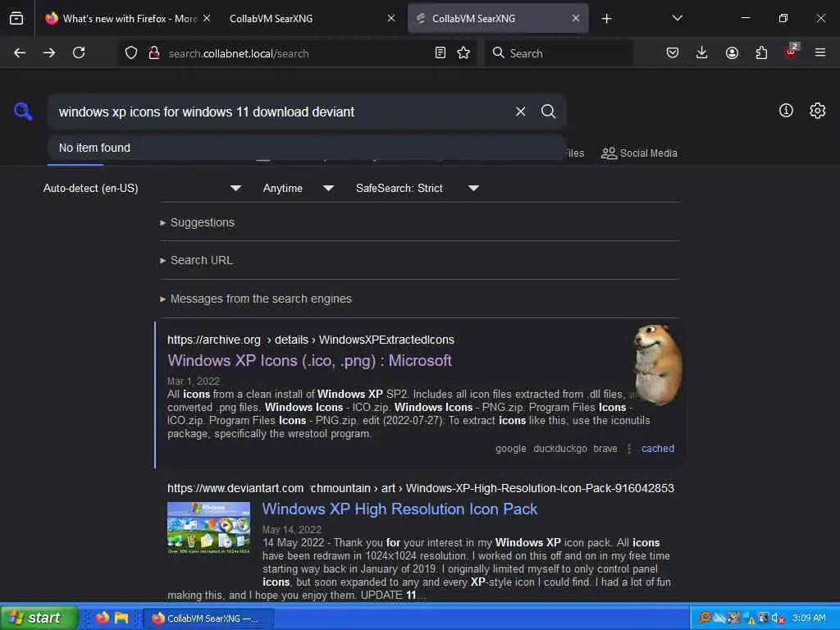This screenshot has width=840, height=630.
Task: Open the SearXNG about info icon
Action: pyautogui.click(x=786, y=111)
